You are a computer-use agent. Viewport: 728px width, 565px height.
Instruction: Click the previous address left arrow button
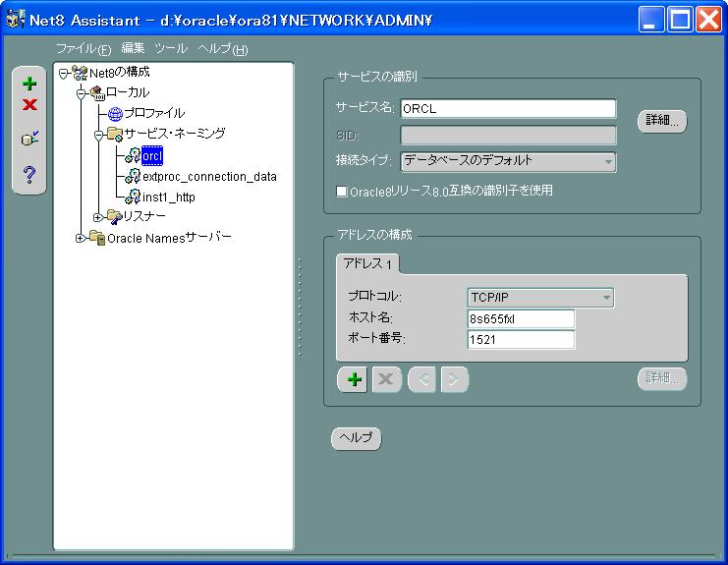coord(422,379)
